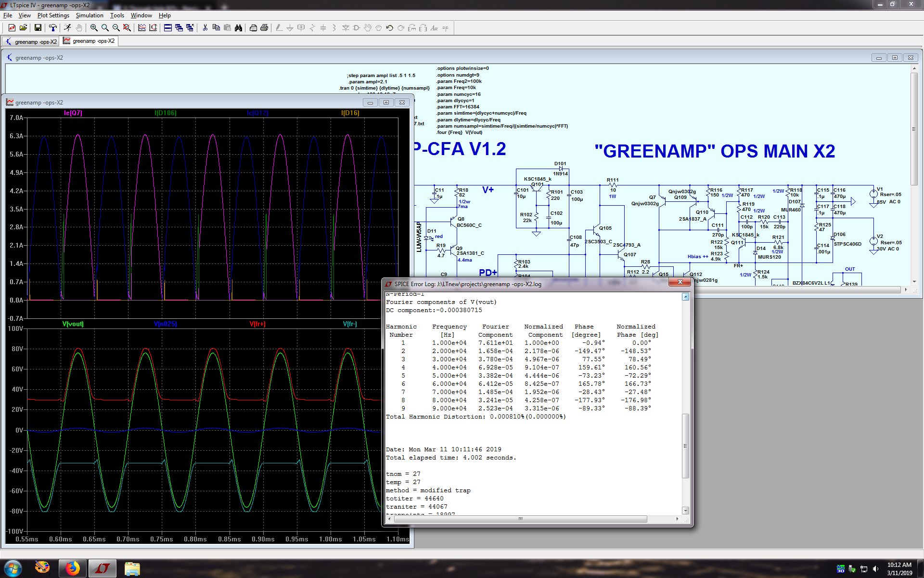The image size is (924, 578).
Task: Maximize the waveform plot sub-window
Action: (x=386, y=102)
